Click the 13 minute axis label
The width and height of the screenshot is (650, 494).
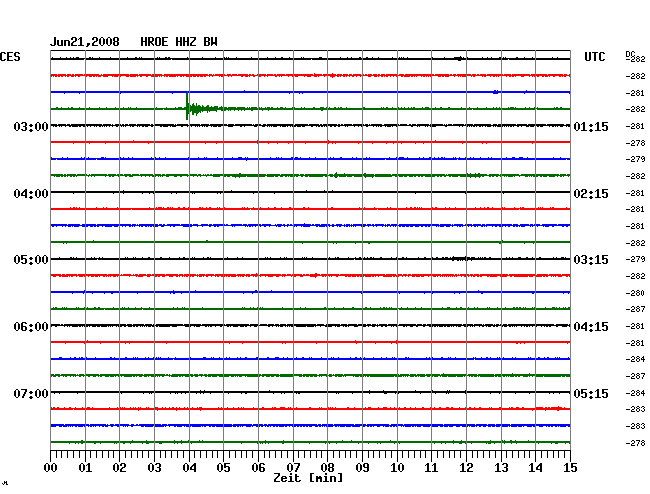click(501, 467)
